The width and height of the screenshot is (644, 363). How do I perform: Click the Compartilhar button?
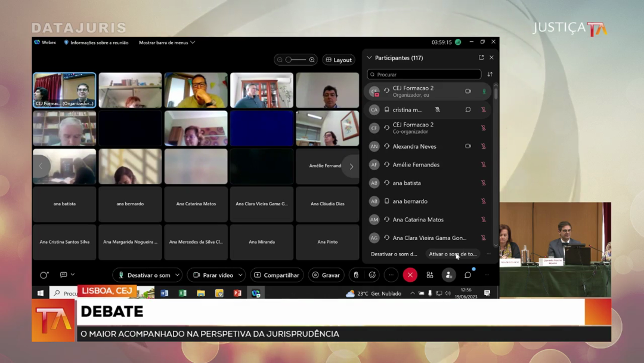click(x=277, y=275)
